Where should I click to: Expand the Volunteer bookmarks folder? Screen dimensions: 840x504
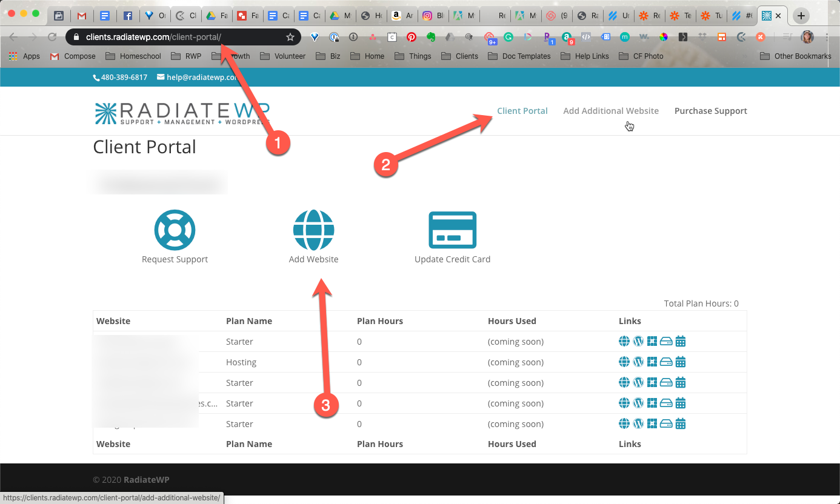pos(283,56)
